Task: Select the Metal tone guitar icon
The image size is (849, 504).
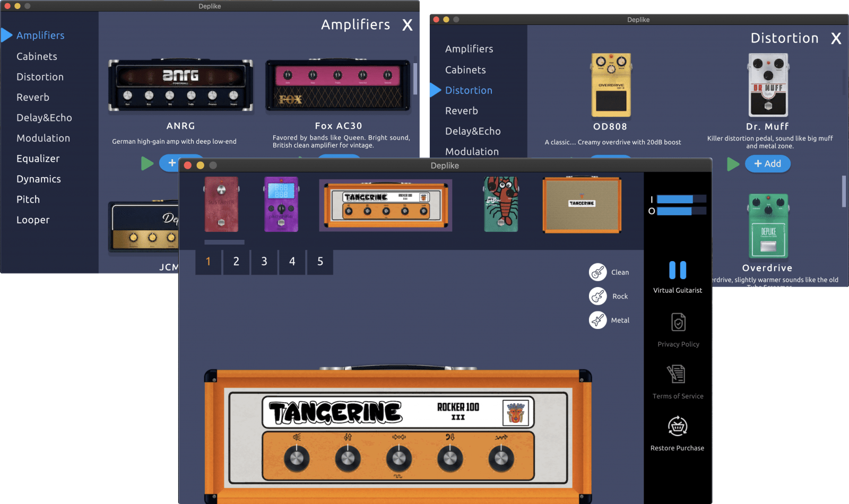Action: click(597, 320)
